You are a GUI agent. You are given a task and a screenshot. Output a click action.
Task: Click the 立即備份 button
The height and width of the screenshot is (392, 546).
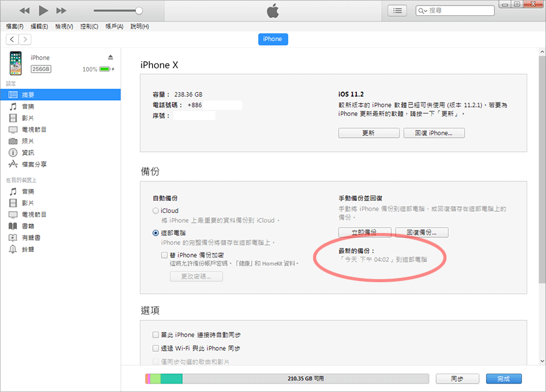[x=365, y=232]
